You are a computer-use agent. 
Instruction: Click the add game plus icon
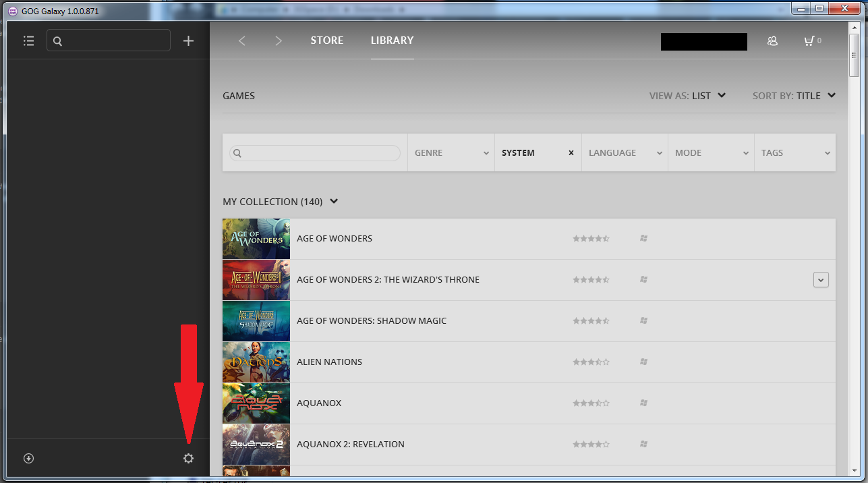click(188, 41)
